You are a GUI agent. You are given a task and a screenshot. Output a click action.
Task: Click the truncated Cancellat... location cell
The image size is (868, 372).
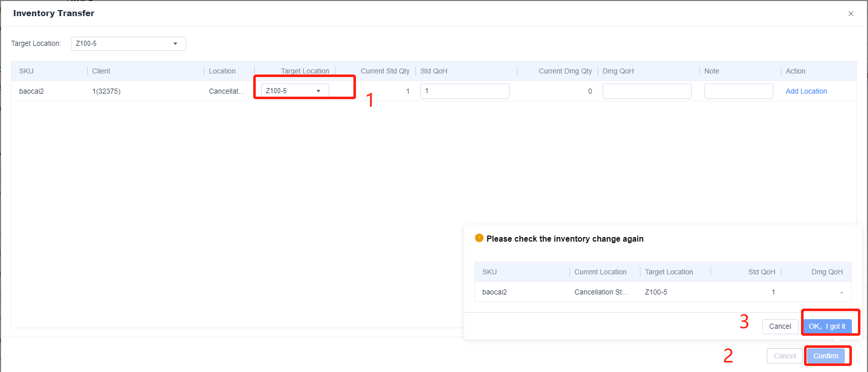click(227, 91)
